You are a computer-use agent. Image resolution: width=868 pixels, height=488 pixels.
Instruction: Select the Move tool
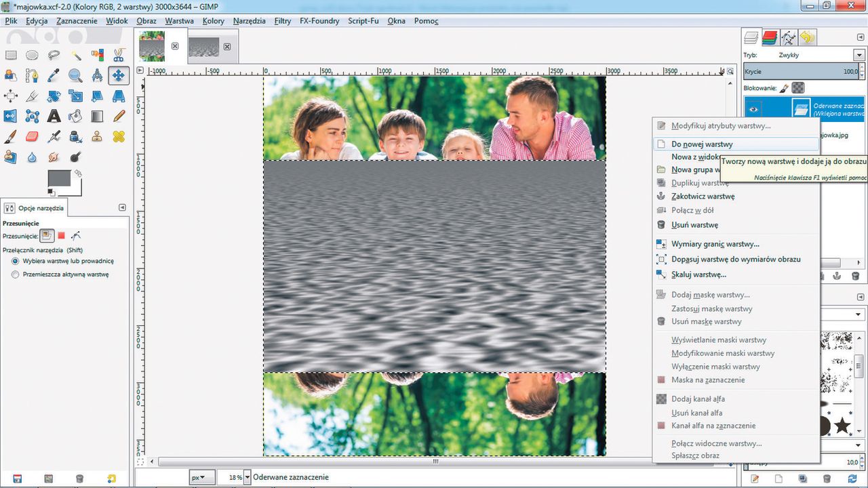(119, 76)
